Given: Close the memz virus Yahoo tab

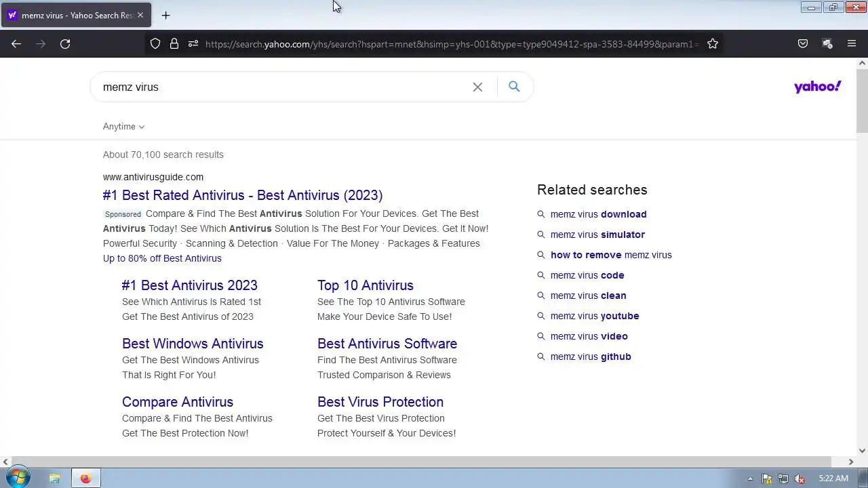Looking at the screenshot, I should 140,15.
